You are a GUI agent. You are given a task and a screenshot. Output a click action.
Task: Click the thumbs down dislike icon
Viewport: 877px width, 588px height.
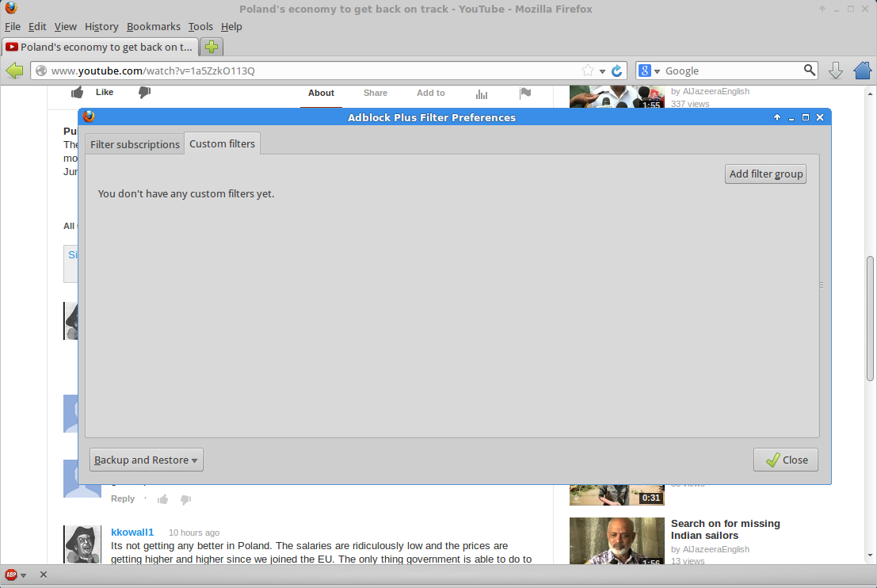coord(144,93)
